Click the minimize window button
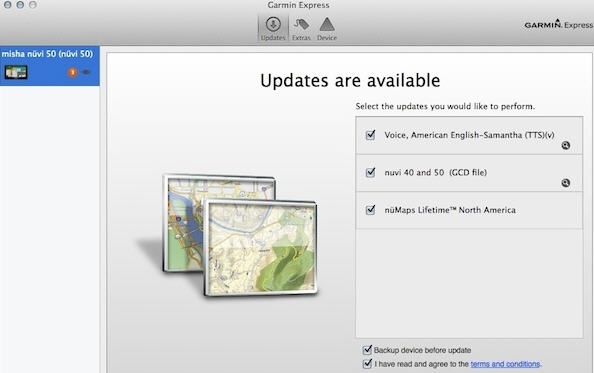Screen dimensions: 594x373 pyautogui.click(x=20, y=5)
